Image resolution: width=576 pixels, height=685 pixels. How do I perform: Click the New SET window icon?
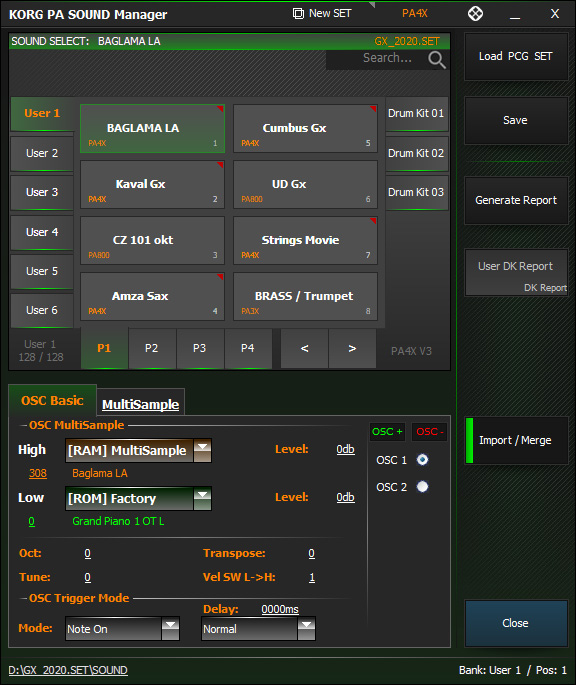click(298, 14)
